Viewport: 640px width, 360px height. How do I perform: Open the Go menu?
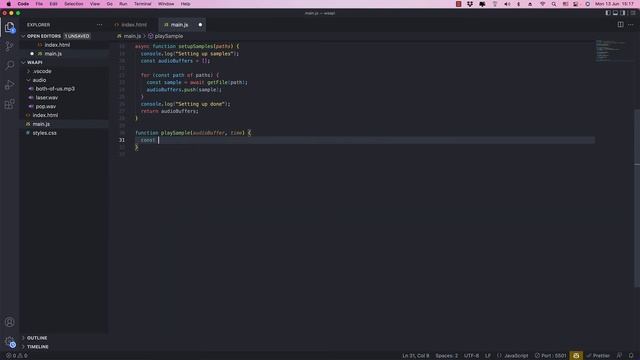pyautogui.click(x=109, y=4)
